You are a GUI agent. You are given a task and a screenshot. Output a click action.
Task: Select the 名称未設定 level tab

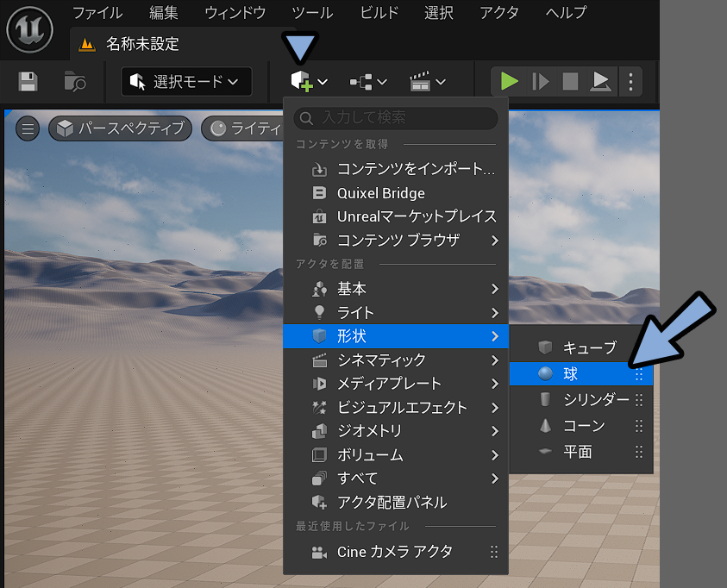pyautogui.click(x=142, y=44)
